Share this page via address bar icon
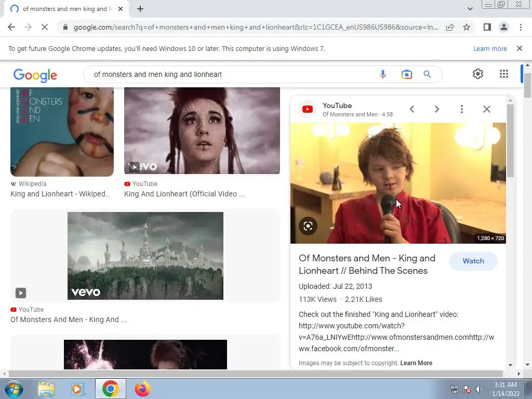Image resolution: width=532 pixels, height=399 pixels. (x=450, y=27)
